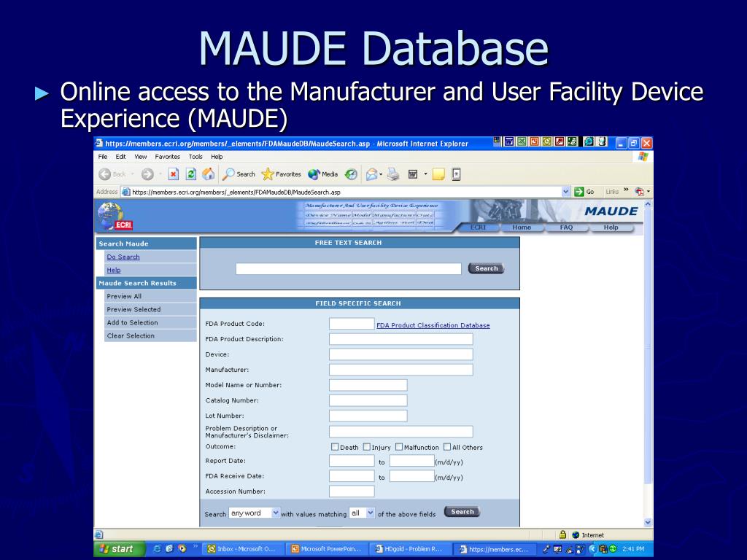Viewport: 747px width, 560px height.
Task: Open the IE Search magnifier tool
Action: click(x=239, y=174)
